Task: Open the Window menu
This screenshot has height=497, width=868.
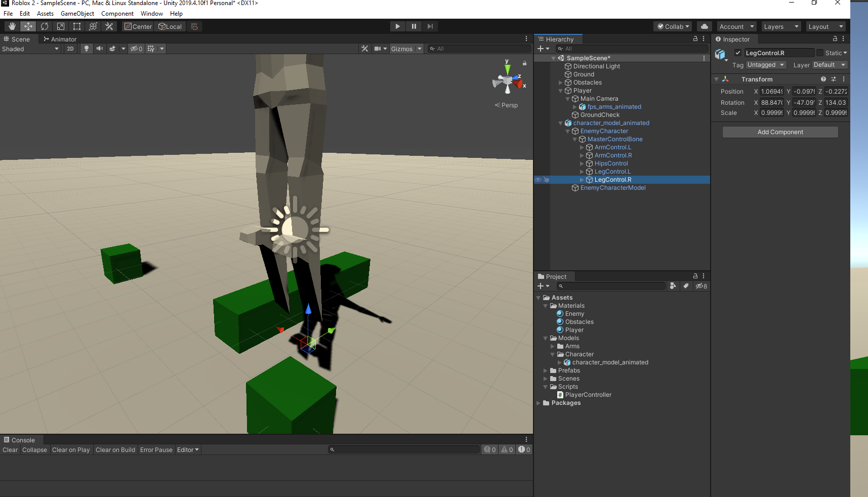Action: [152, 14]
